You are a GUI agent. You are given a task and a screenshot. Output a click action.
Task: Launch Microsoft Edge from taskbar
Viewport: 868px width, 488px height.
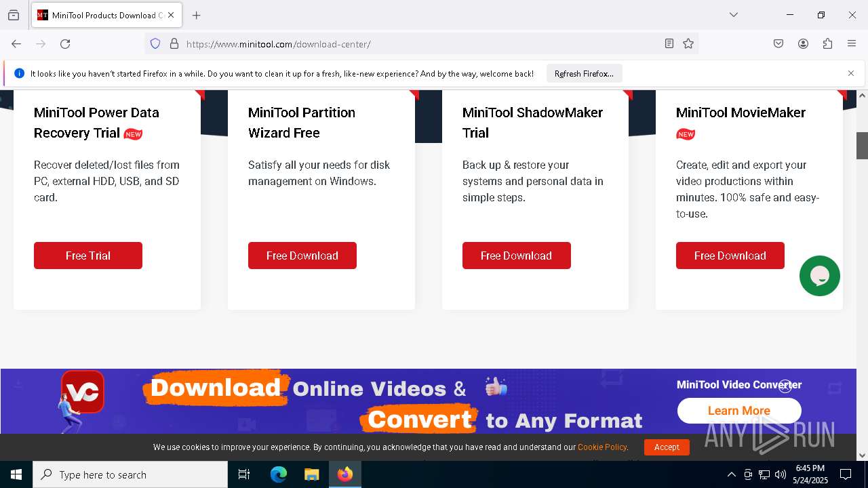(x=279, y=474)
